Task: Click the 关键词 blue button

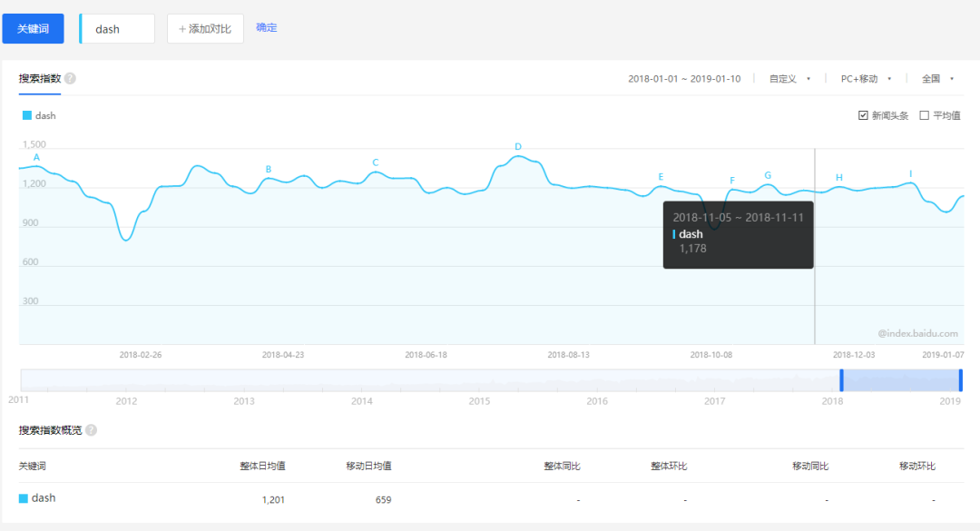Action: pyautogui.click(x=34, y=29)
